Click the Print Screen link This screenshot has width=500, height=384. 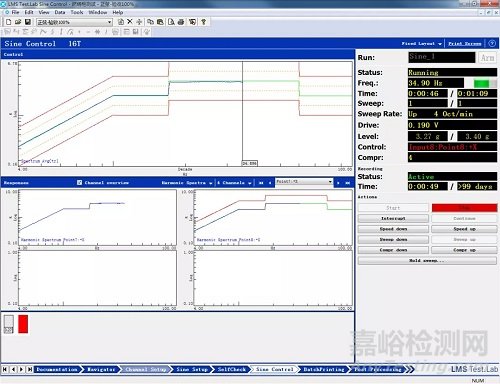coord(465,44)
